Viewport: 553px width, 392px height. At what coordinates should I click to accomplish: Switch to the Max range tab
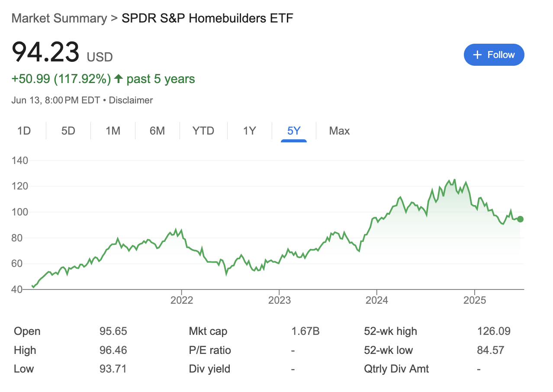[x=339, y=131]
